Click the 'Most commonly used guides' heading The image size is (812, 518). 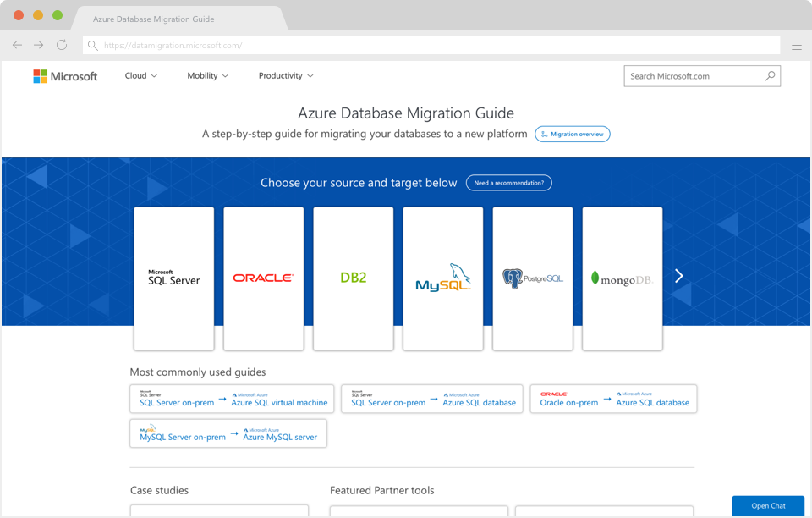pyautogui.click(x=198, y=372)
